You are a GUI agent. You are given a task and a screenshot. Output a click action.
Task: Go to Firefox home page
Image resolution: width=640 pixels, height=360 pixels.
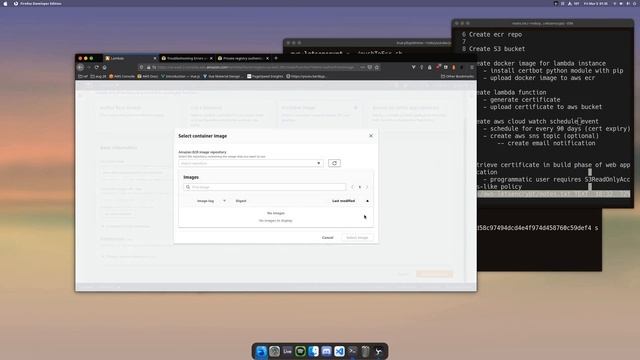point(104,67)
